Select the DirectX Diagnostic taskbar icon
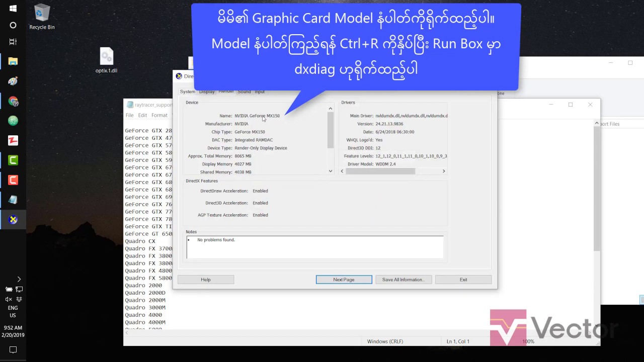Image resolution: width=644 pixels, height=362 pixels. click(x=13, y=220)
